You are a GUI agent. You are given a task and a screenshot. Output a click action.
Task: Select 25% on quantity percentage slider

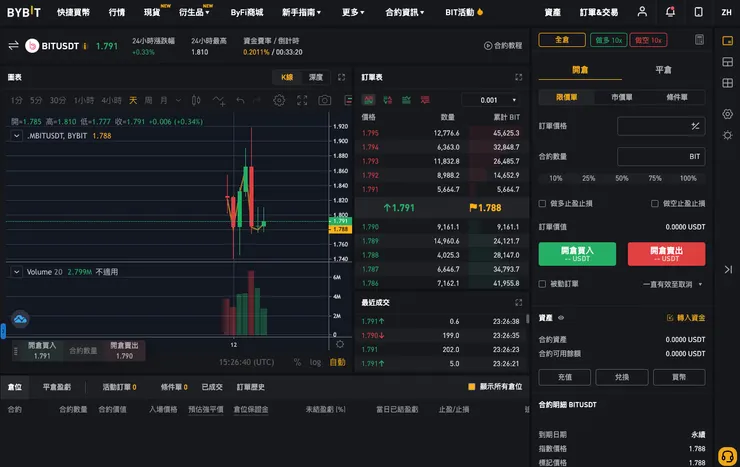[x=589, y=178]
